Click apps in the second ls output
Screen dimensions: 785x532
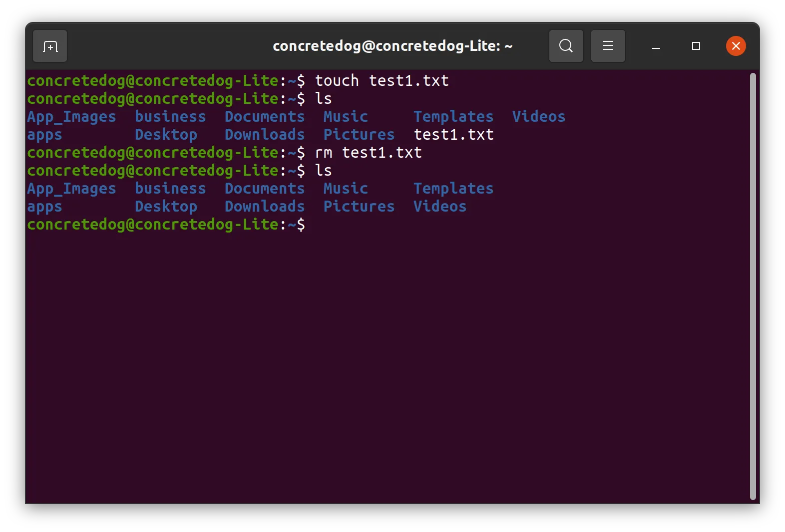point(44,207)
